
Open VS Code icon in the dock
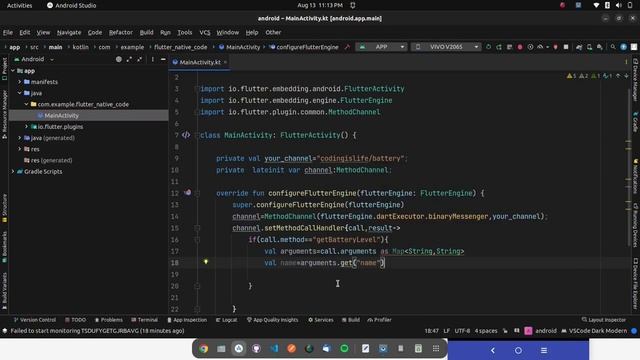274,349
